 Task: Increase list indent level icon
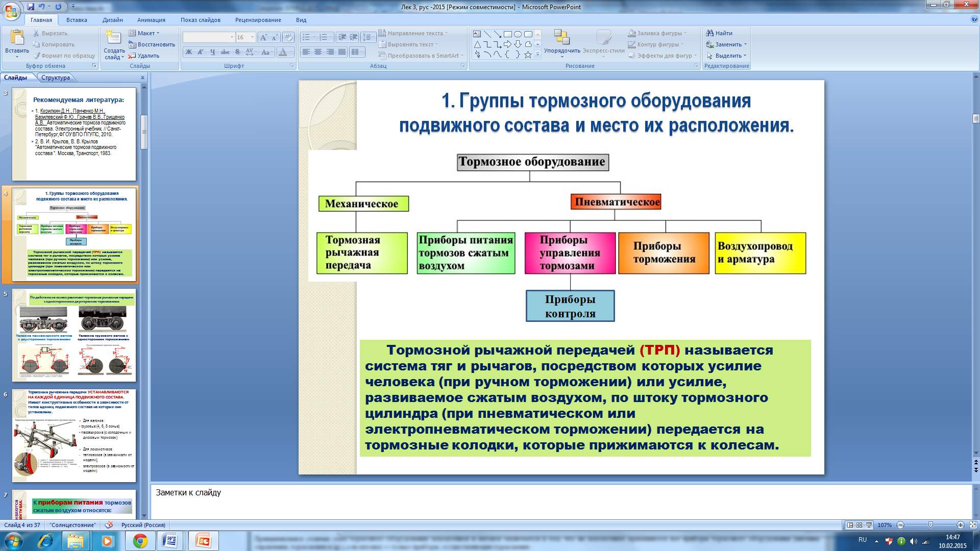pyautogui.click(x=353, y=37)
